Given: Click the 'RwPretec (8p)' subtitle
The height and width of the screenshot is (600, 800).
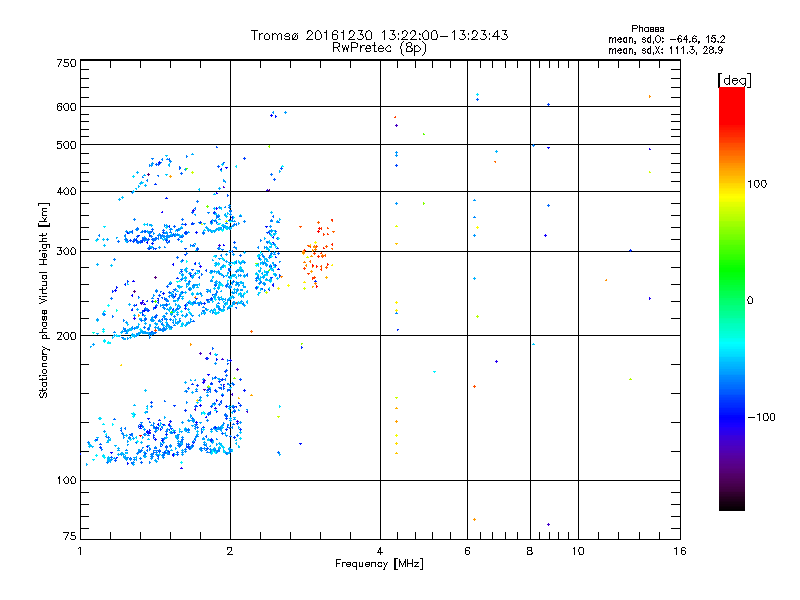Looking at the screenshot, I should coord(380,48).
